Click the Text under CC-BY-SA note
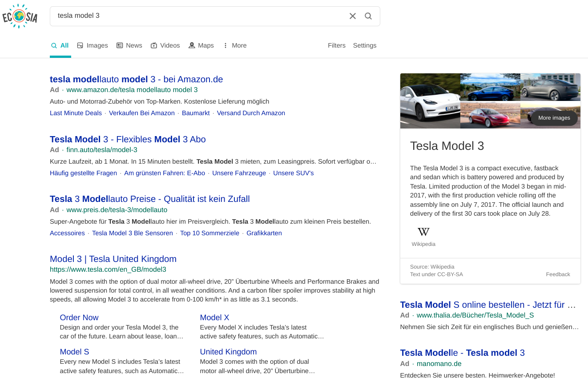Image resolution: width=588 pixels, height=382 pixels. tap(436, 274)
